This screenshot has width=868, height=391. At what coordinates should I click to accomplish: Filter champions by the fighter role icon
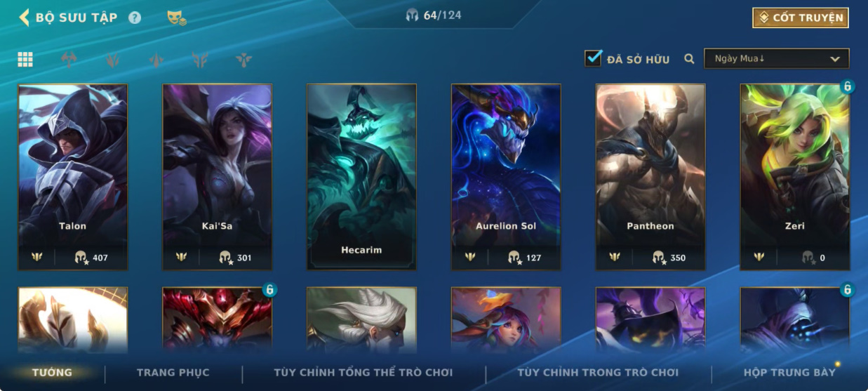pyautogui.click(x=69, y=60)
